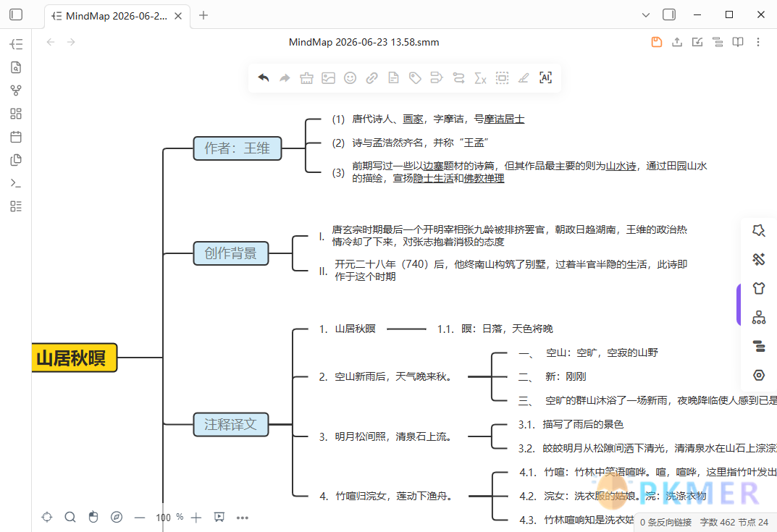Open the tab list dropdown chevron

tap(646, 15)
